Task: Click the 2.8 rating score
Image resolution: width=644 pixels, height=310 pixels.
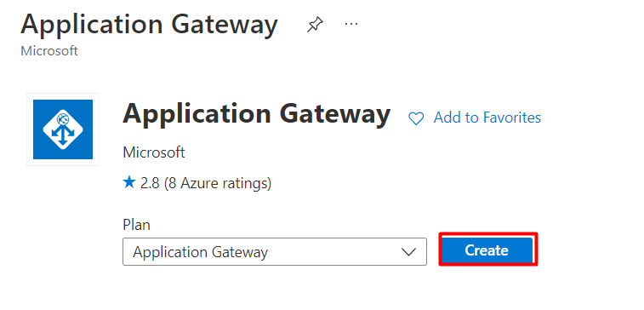Action: coord(150,183)
